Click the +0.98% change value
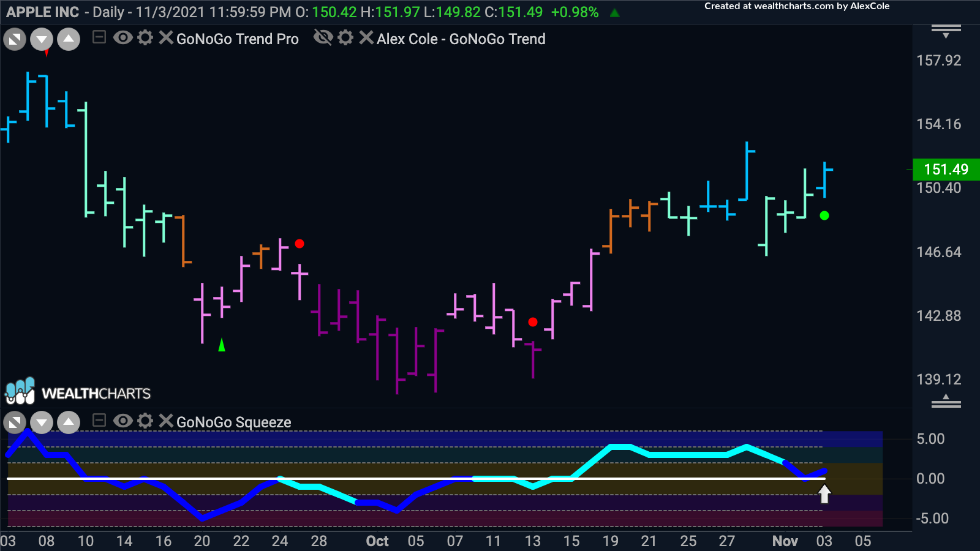The width and height of the screenshot is (980, 551). tap(575, 12)
